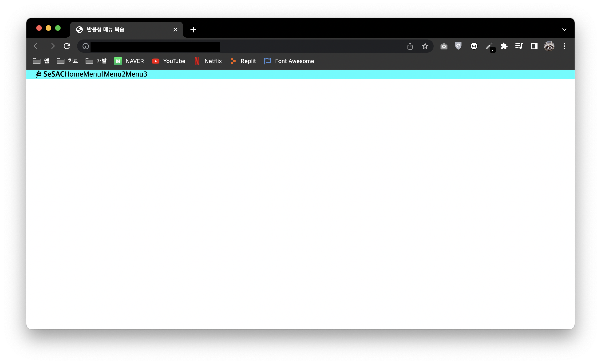The width and height of the screenshot is (601, 364).
Task: Select the 반응형 메뉴 복습 tab
Action: click(126, 30)
